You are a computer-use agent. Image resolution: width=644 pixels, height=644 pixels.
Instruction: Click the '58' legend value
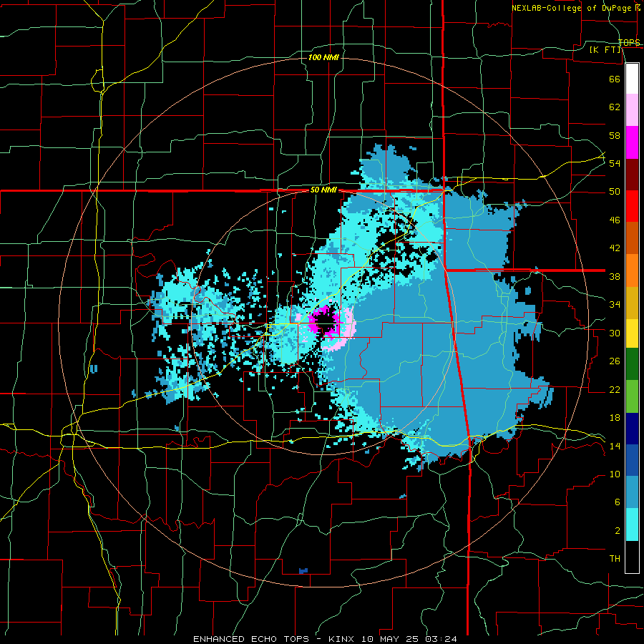point(615,135)
